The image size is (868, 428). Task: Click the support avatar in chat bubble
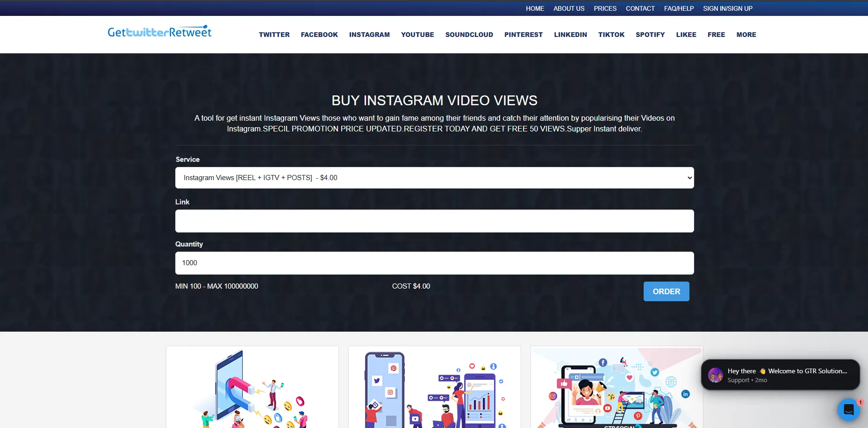coord(716,375)
